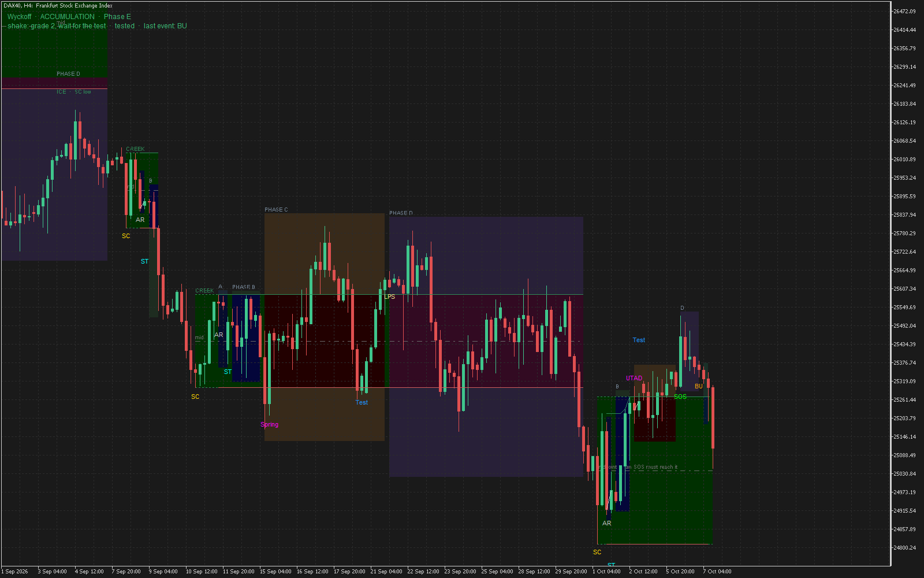Click the '15 Sep 04:00' time label
Screen dimensions: 924x578
point(275,572)
